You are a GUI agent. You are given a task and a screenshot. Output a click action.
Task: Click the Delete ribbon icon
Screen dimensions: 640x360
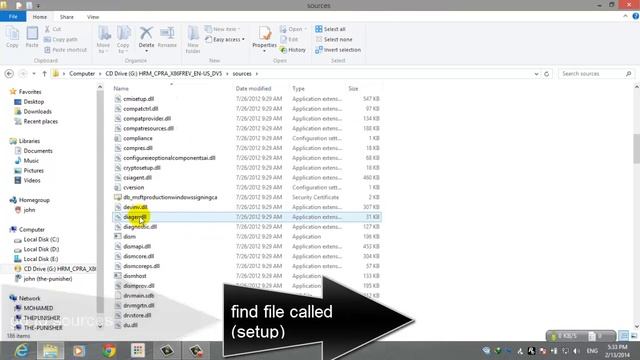146,38
